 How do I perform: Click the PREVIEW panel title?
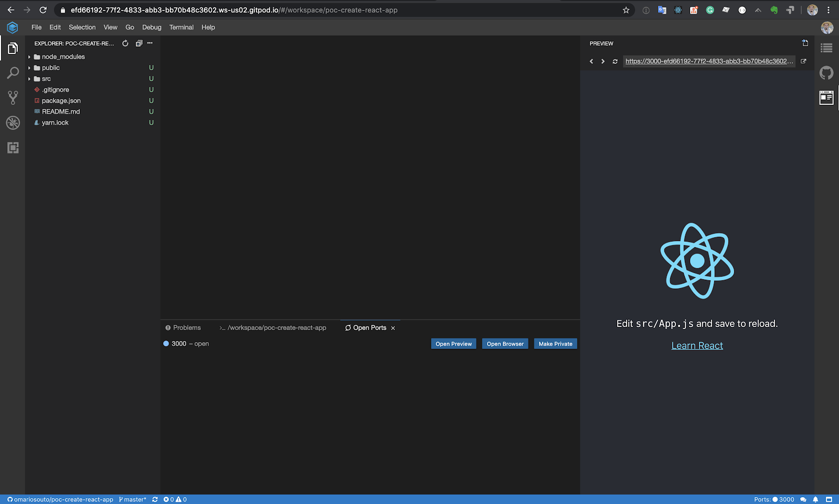pos(601,43)
